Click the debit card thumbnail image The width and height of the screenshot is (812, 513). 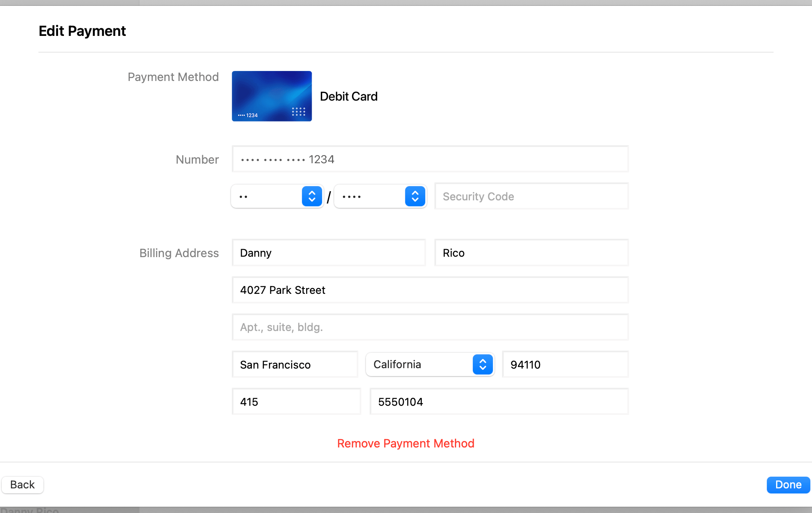tap(272, 96)
